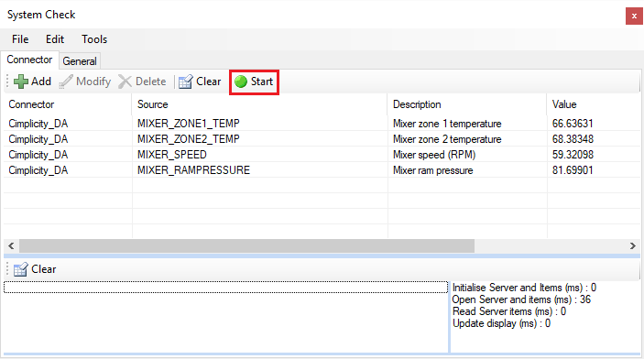Click the Value column header
644x359 pixels.
594,104
